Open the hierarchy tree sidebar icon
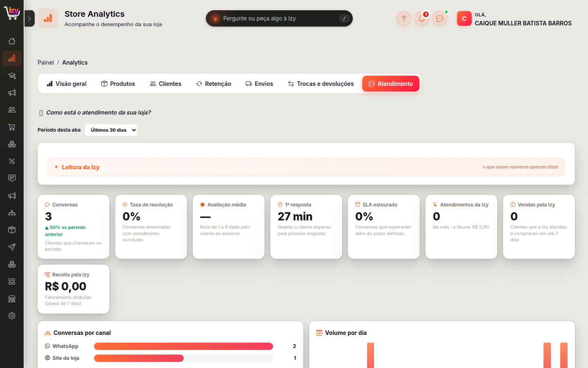 [12, 213]
